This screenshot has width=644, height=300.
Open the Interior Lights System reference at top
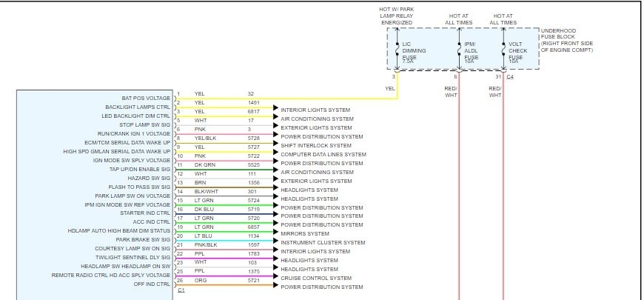(x=315, y=110)
